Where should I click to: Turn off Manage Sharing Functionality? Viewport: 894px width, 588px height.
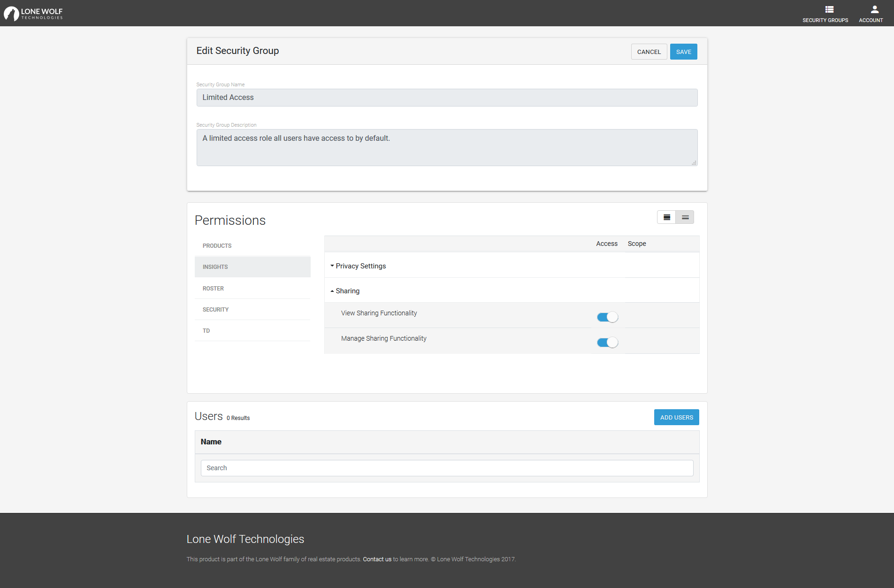(x=607, y=342)
